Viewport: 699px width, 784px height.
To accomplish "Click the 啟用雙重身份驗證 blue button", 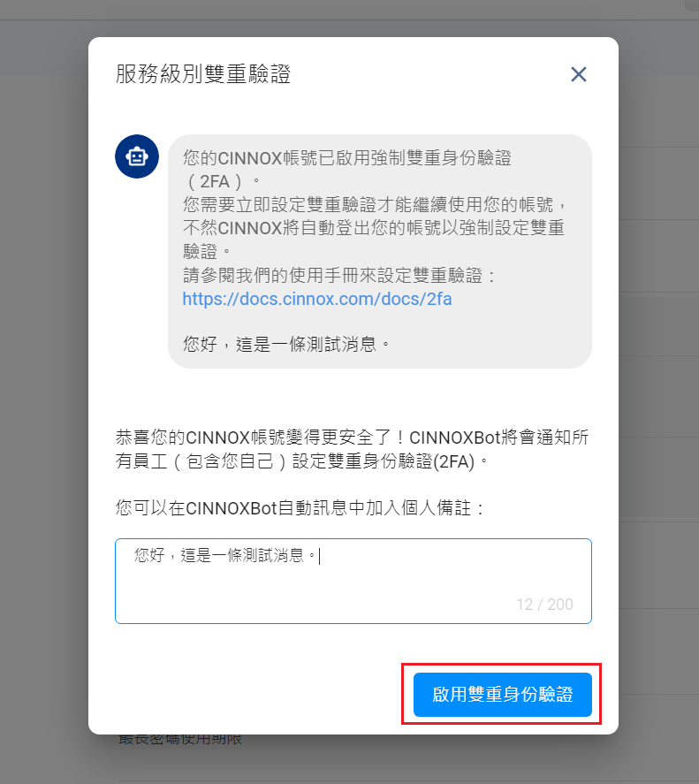I will pos(503,695).
